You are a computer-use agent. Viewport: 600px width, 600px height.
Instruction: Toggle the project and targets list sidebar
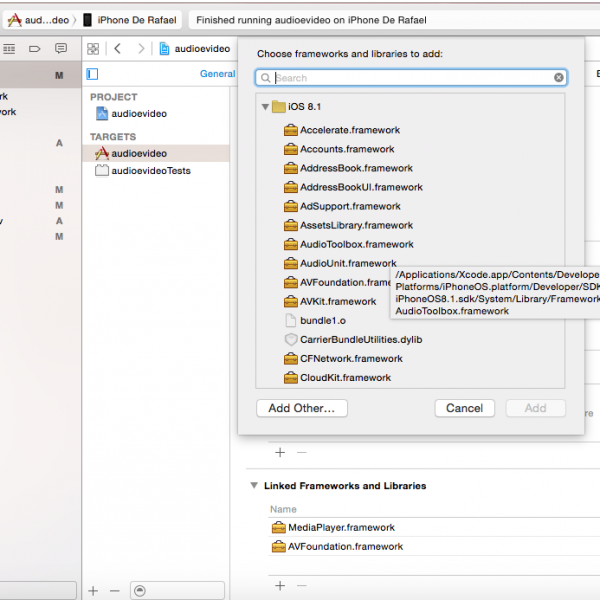92,74
